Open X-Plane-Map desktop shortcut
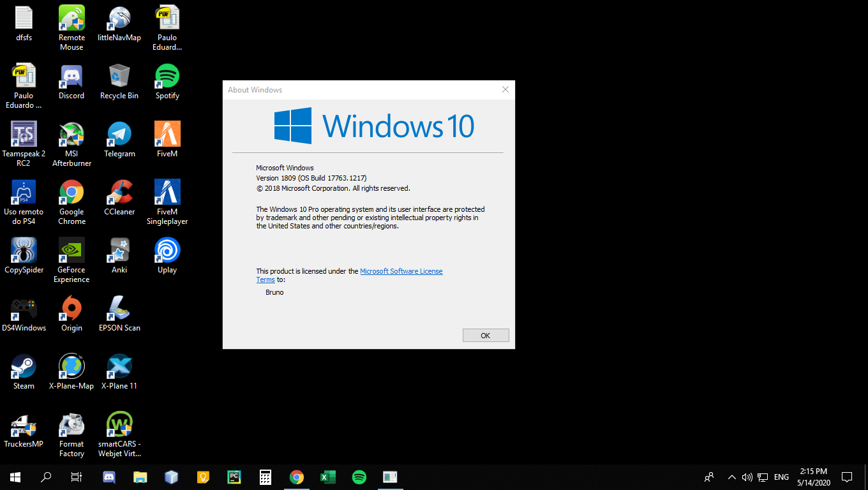 tap(71, 373)
